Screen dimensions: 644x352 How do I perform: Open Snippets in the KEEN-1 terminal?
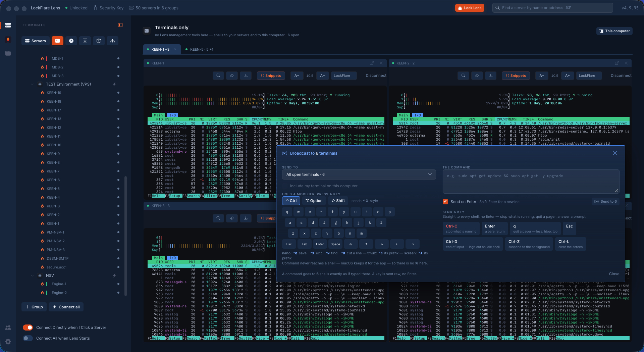pyautogui.click(x=271, y=76)
